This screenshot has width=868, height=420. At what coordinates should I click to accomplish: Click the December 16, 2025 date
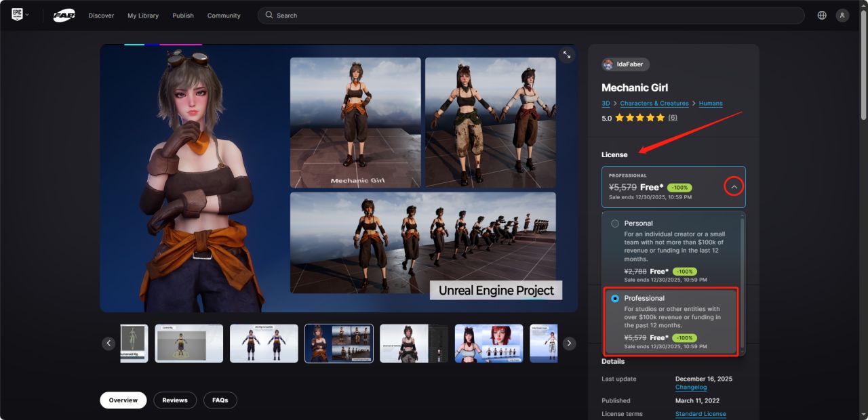click(x=704, y=379)
